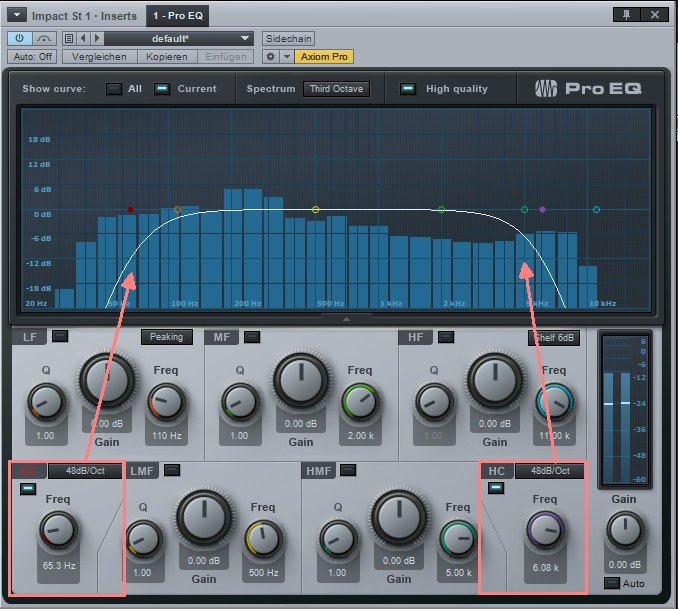Image resolution: width=678 pixels, height=609 pixels.
Task: Open the HF Shelf 6dB type dropdown
Action: click(x=554, y=338)
